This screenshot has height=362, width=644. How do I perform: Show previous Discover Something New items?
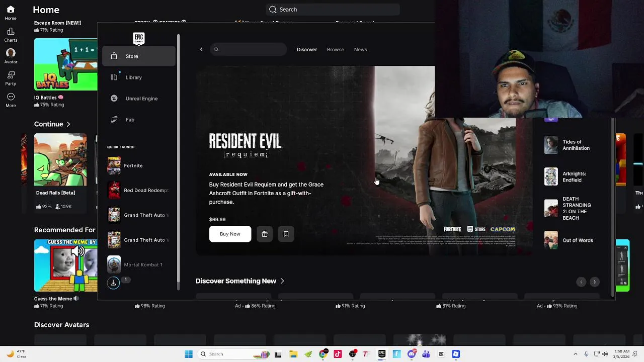pyautogui.click(x=581, y=282)
